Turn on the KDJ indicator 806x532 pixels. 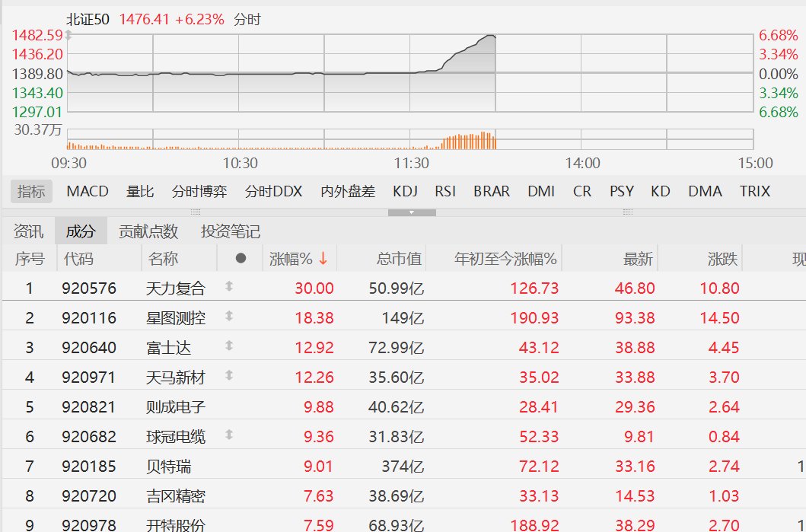pyautogui.click(x=405, y=191)
